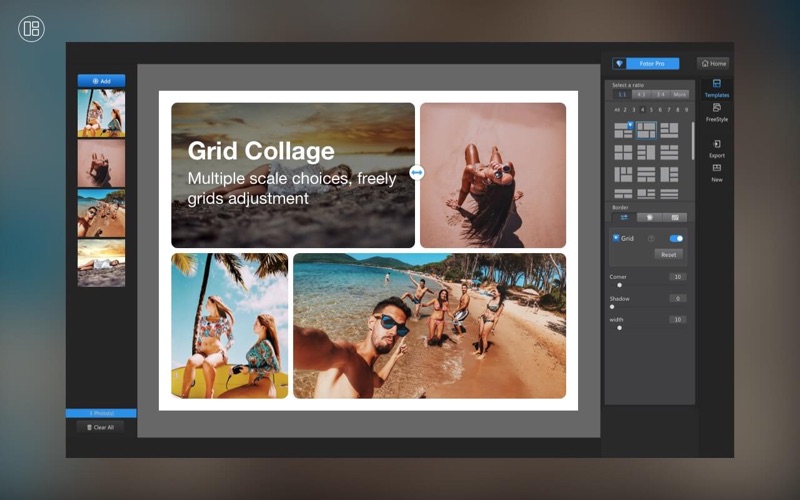This screenshot has width=800, height=500.
Task: Click the Clear All button
Action: (x=101, y=428)
